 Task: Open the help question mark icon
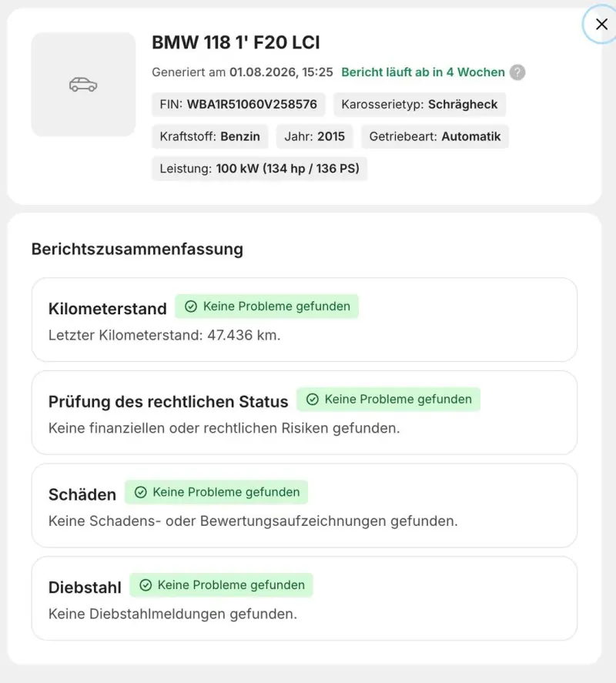(517, 72)
